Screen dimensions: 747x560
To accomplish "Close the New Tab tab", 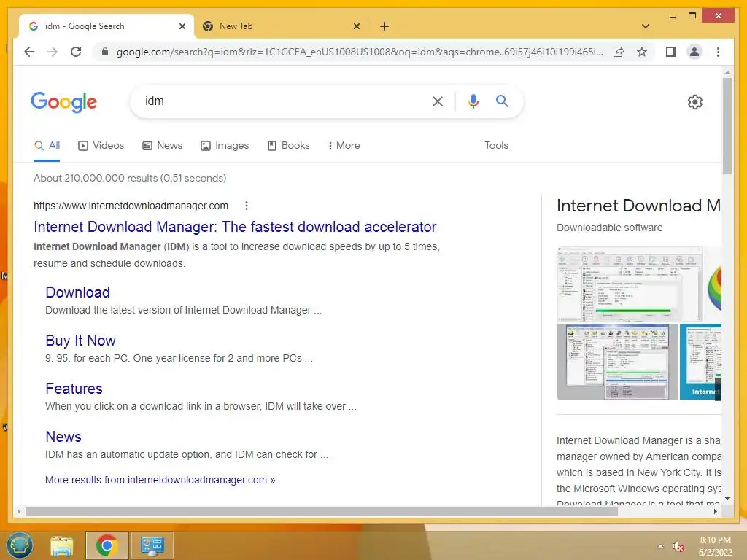I will pyautogui.click(x=356, y=26).
